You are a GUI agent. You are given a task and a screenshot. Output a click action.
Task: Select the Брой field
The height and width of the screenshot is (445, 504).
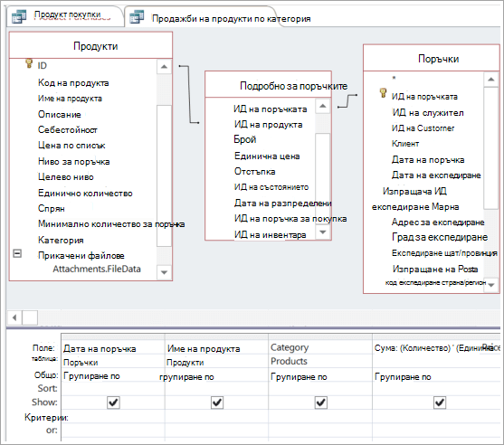(245, 139)
